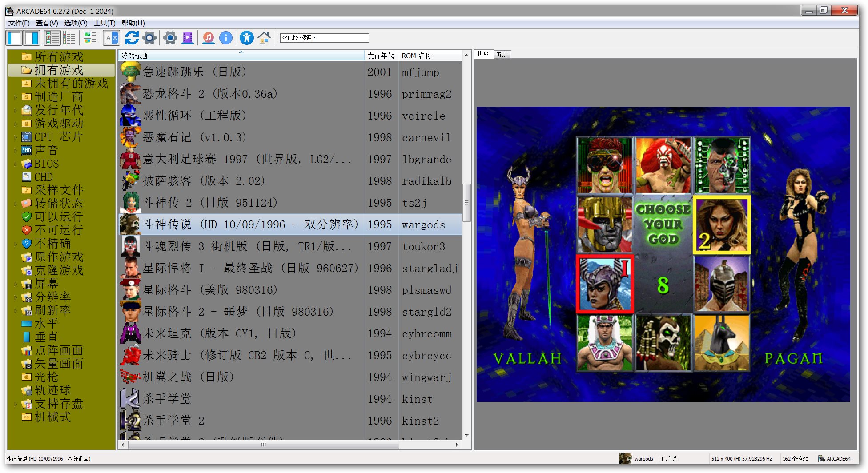Click the 点阵画面 filter icon
Screen dimensions: 868x473
(x=27, y=350)
